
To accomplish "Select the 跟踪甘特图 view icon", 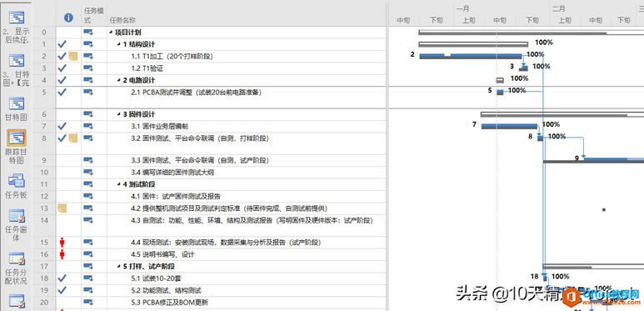I will coord(17,138).
